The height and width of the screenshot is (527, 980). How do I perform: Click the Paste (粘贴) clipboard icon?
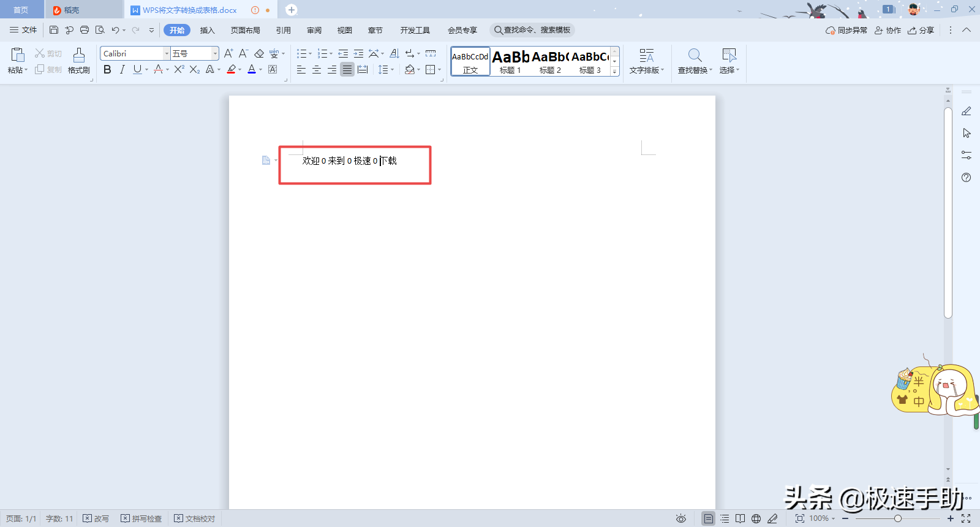coord(18,55)
